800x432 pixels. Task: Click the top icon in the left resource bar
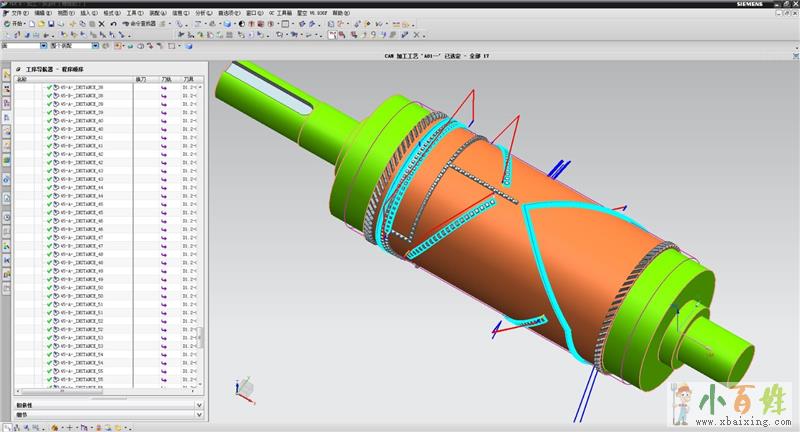[x=6, y=74]
